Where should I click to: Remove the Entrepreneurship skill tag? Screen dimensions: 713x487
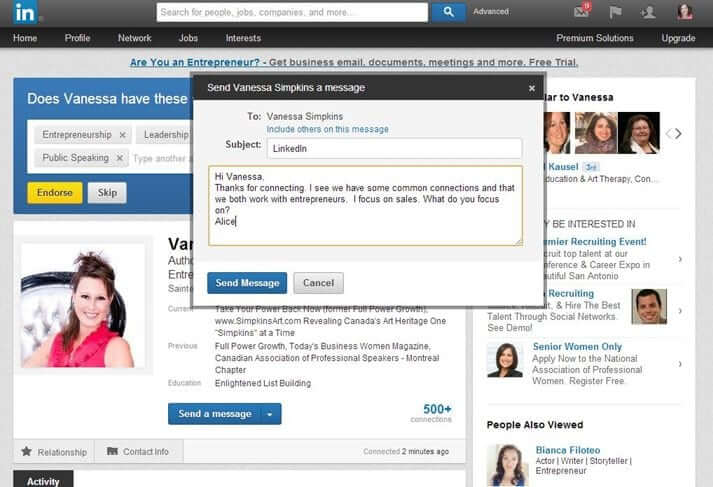[x=122, y=135]
